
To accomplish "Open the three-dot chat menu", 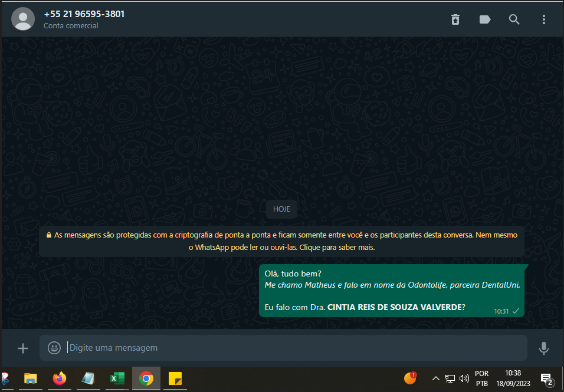I will [x=543, y=19].
